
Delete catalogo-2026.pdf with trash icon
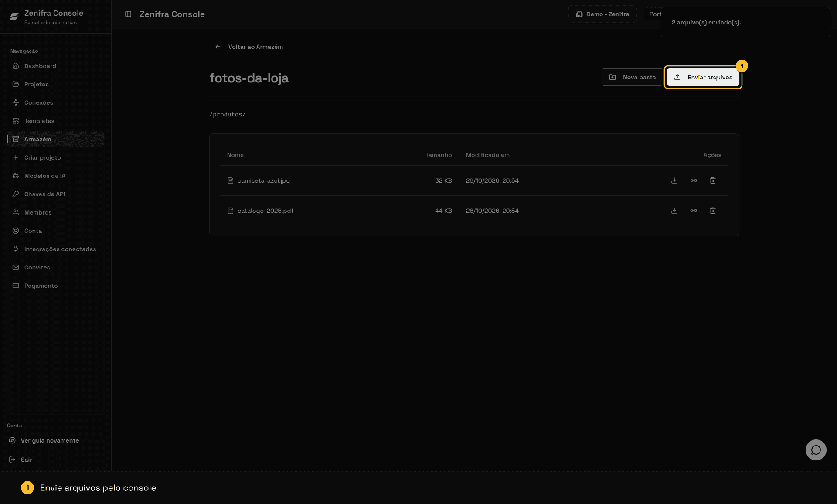[713, 211]
